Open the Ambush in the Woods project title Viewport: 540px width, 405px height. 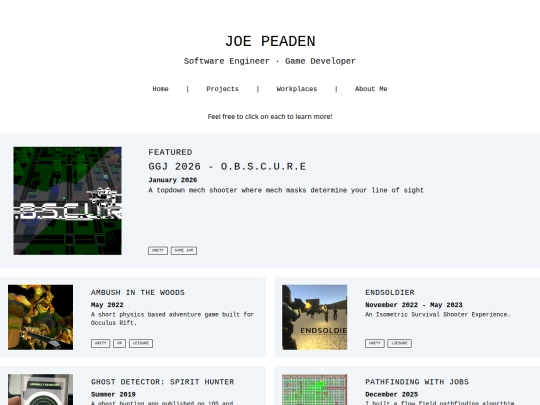tap(138, 292)
